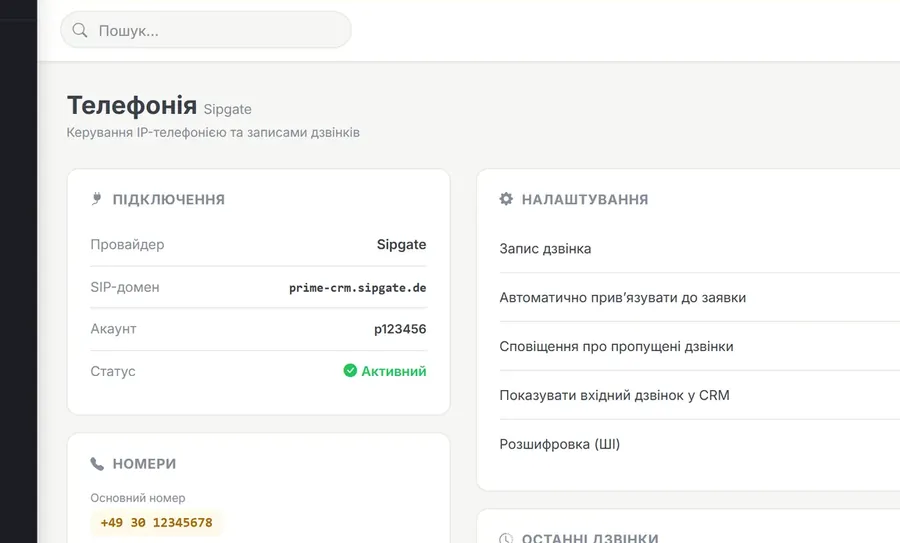
Task: Focus the Пошук search field
Action: (205, 30)
